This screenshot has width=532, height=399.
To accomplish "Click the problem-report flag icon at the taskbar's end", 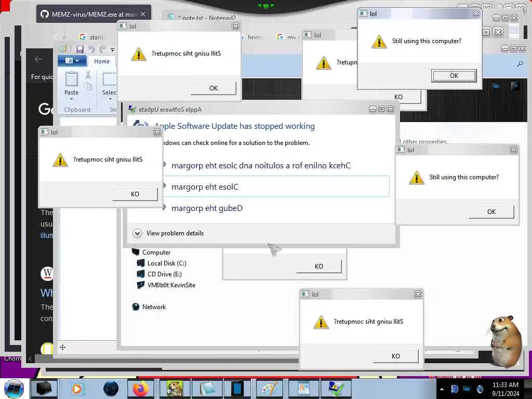I will tap(335, 389).
